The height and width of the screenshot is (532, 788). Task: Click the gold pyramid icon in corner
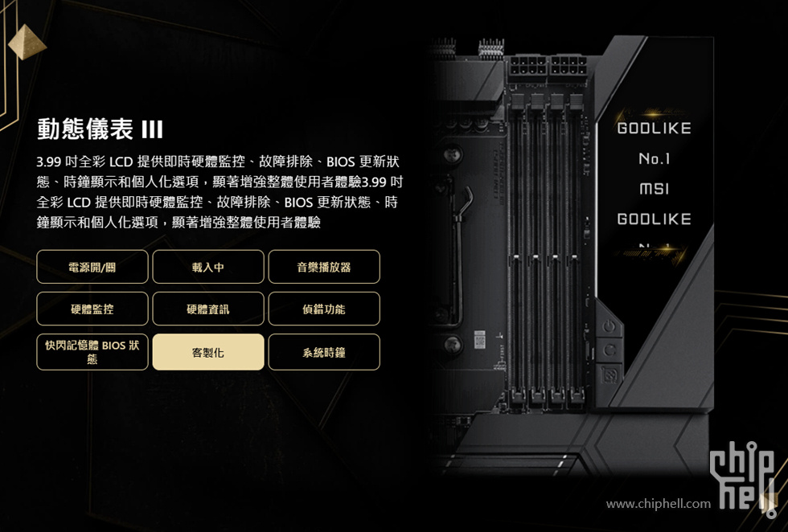pos(27,43)
